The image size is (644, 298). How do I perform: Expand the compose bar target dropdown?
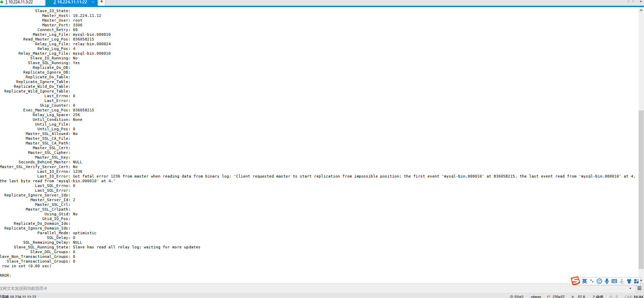[630, 288]
